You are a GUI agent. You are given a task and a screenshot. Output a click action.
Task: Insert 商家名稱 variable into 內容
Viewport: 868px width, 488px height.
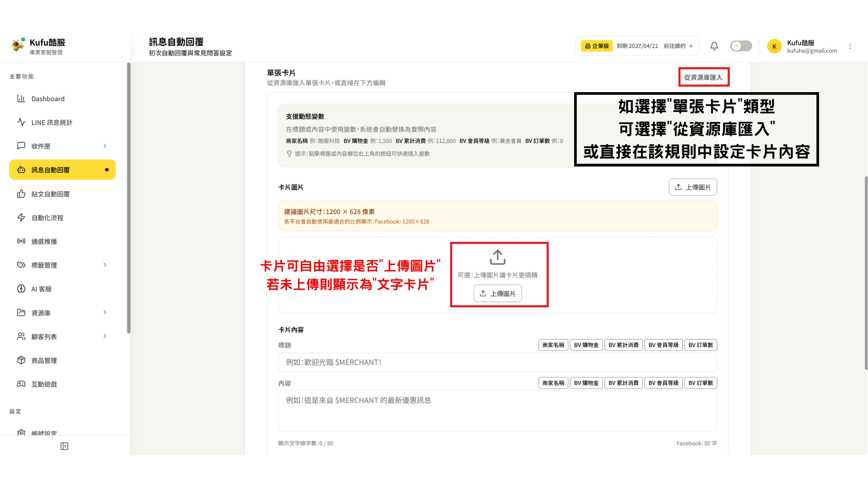point(553,383)
